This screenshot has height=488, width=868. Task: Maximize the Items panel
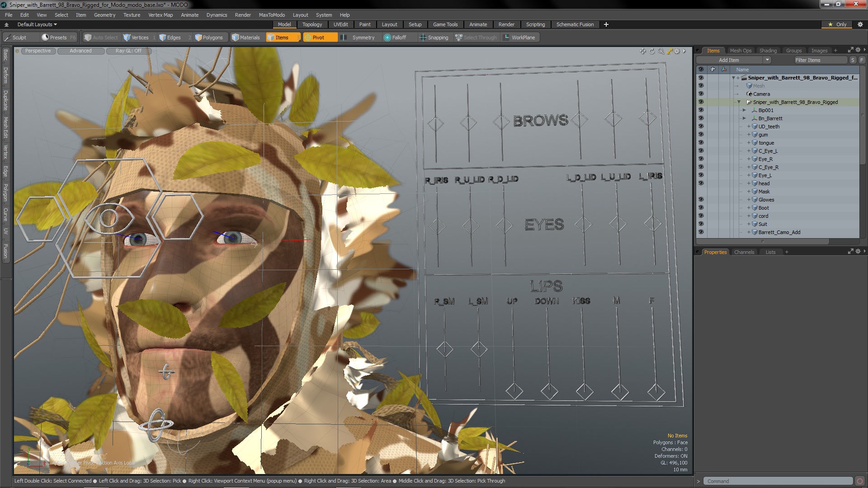850,50
